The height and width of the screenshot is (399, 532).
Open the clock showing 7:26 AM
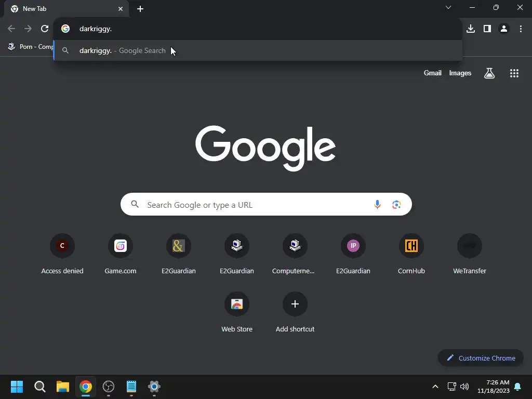(494, 387)
